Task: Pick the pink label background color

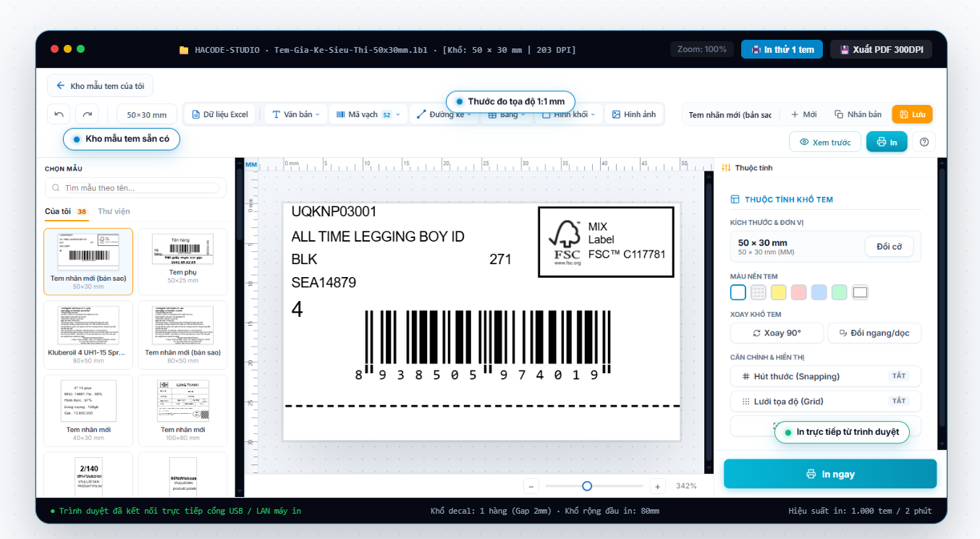Action: tap(799, 292)
